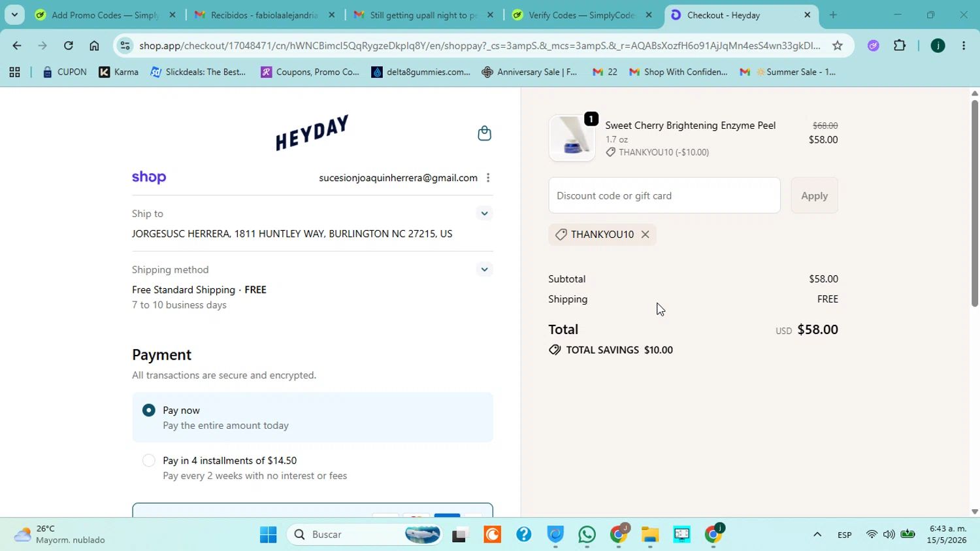
Task: Open the Karma bookmark
Action: tap(118, 72)
